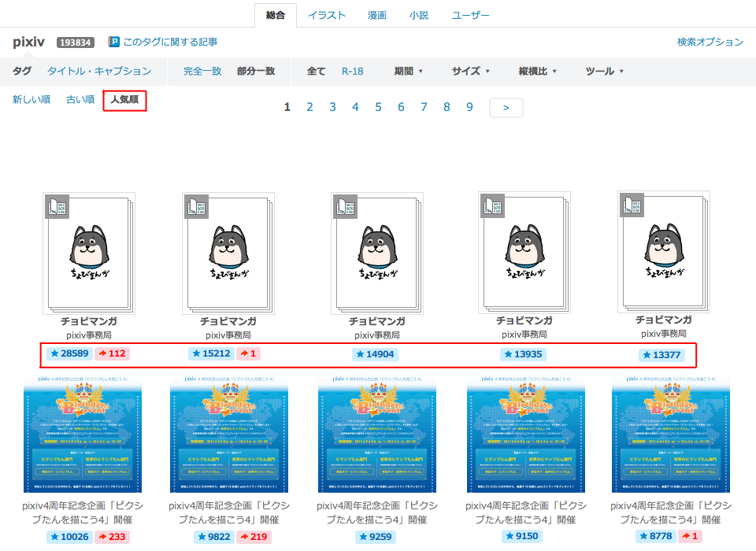Viewport: 756px width, 551px height.
Task: Open 検索オプション search options link
Action: [710, 42]
